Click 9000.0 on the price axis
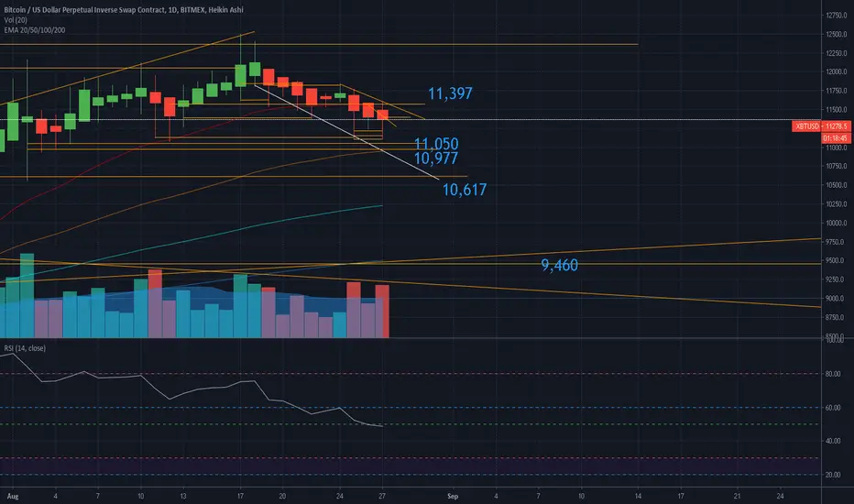Viewport: 854px width, 504px height. coord(836,299)
